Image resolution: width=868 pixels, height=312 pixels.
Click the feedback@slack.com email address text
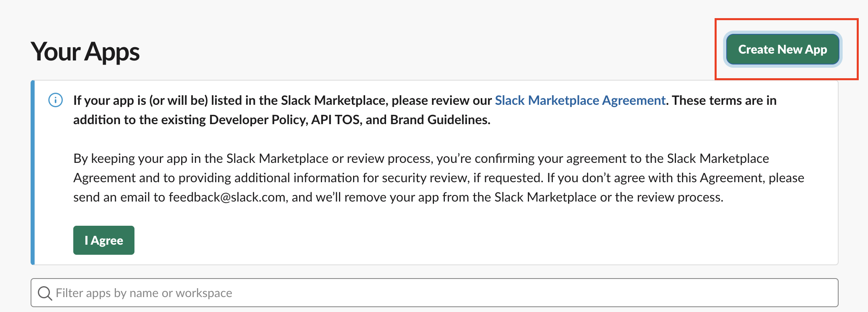227,197
